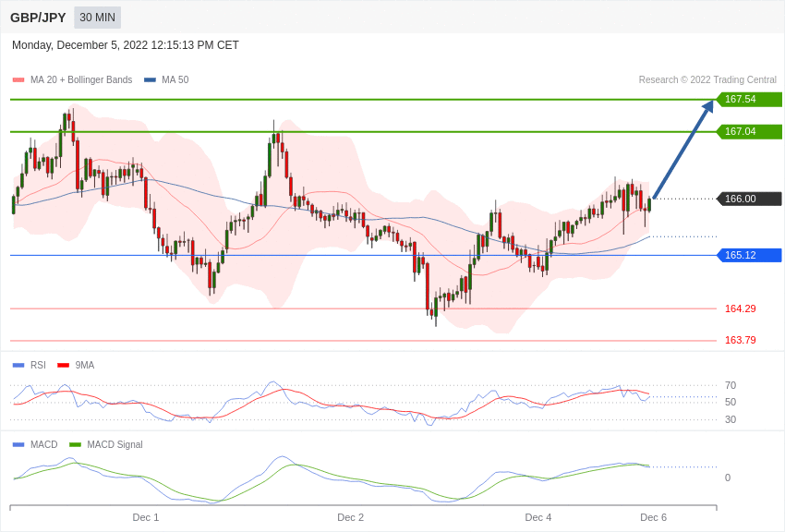Click the red 9MA legend swatch
This screenshot has height=532, width=785.
[x=63, y=366]
